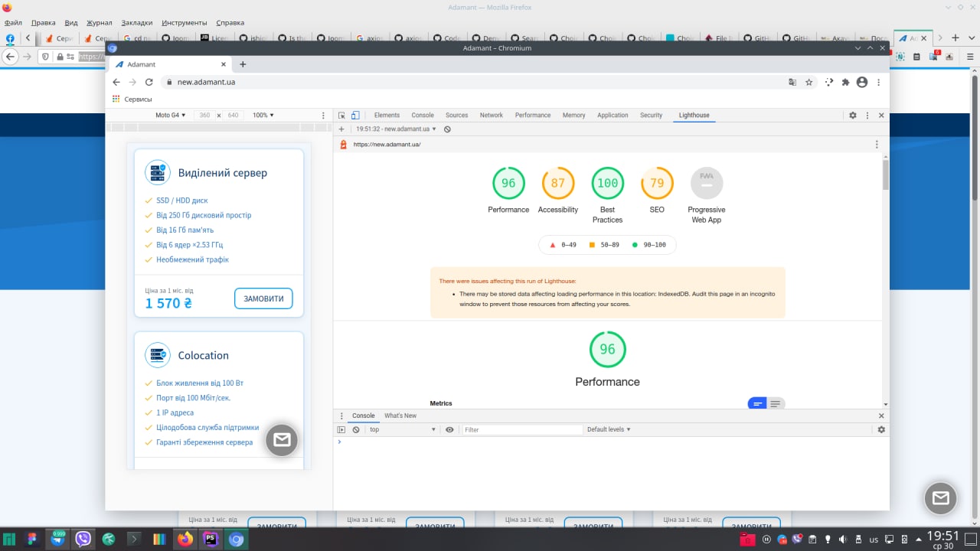
Task: Click the mail chat icon on Firefox page
Action: point(941,498)
